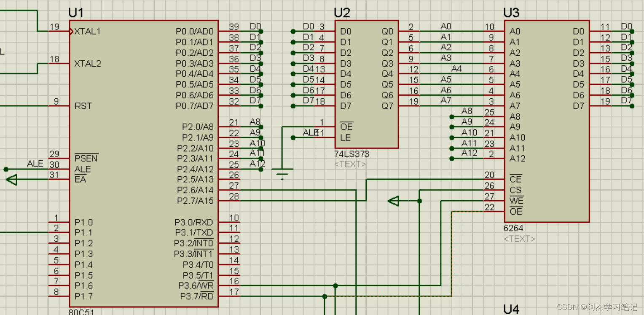Image resolution: width=644 pixels, height=315 pixels.
Task: Select the 74LS373 latch U2 body
Action: (x=367, y=84)
